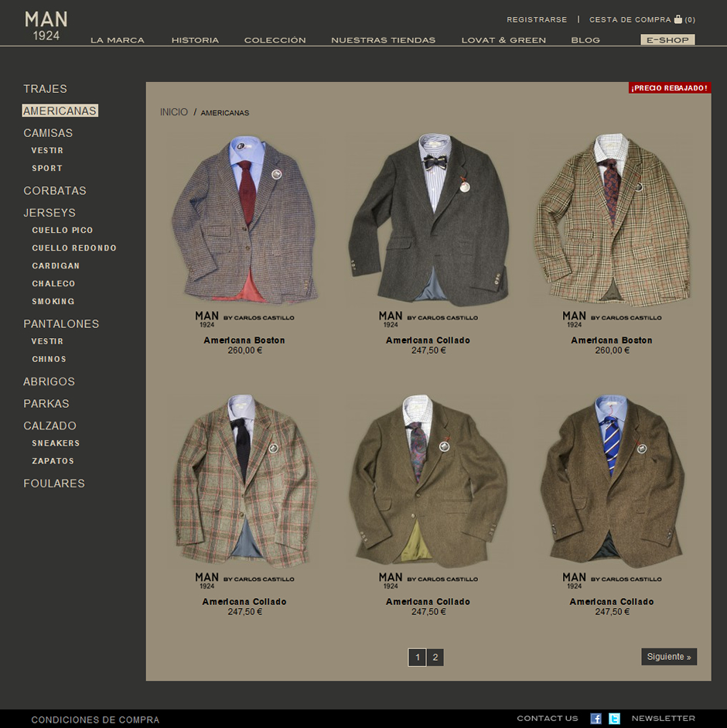Click the shopping bag icon near Cesta de Compra
Viewport: 727px width, 728px height.
click(x=678, y=19)
